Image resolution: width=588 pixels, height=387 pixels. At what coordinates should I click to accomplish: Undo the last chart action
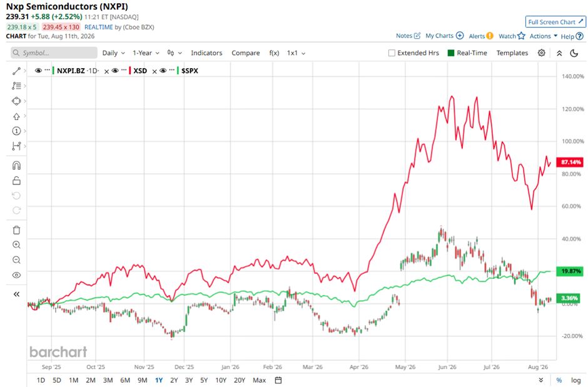pyautogui.click(x=16, y=196)
